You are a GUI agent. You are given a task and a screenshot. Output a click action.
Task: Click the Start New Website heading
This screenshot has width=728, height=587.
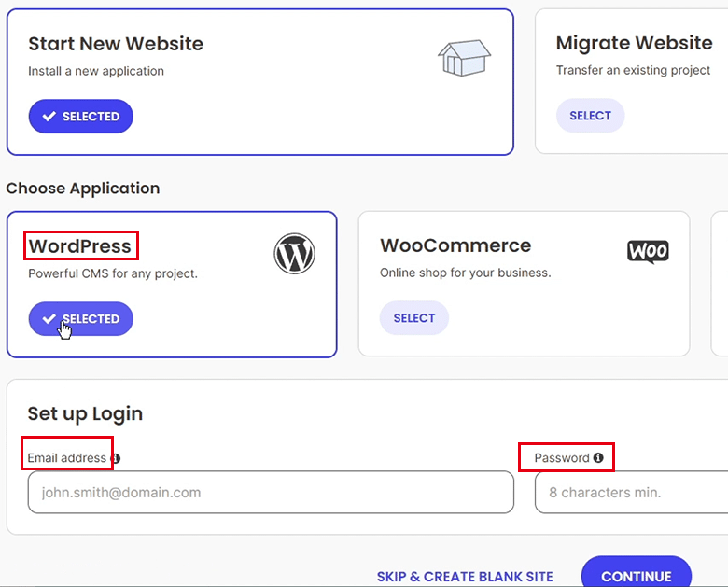pos(116,44)
